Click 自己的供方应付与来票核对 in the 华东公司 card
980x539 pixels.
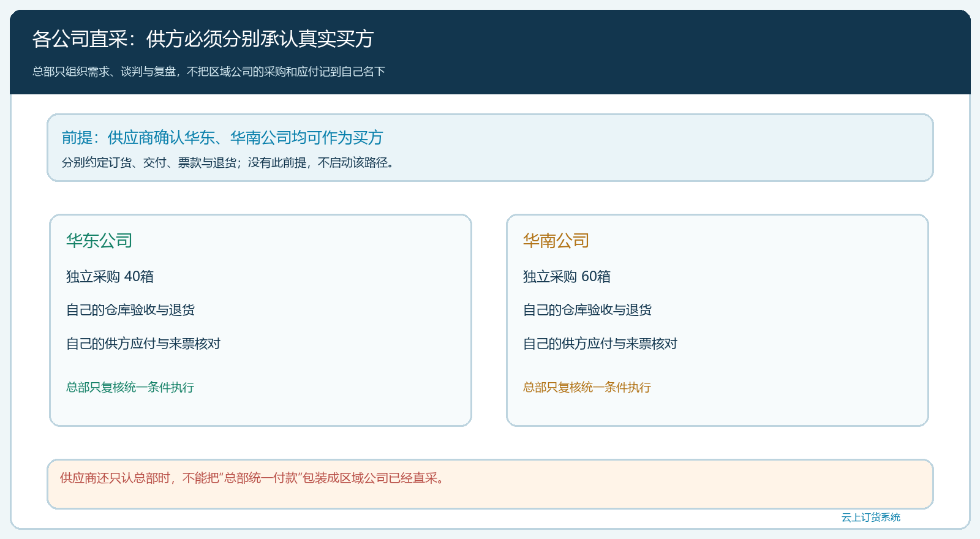pyautogui.click(x=143, y=344)
